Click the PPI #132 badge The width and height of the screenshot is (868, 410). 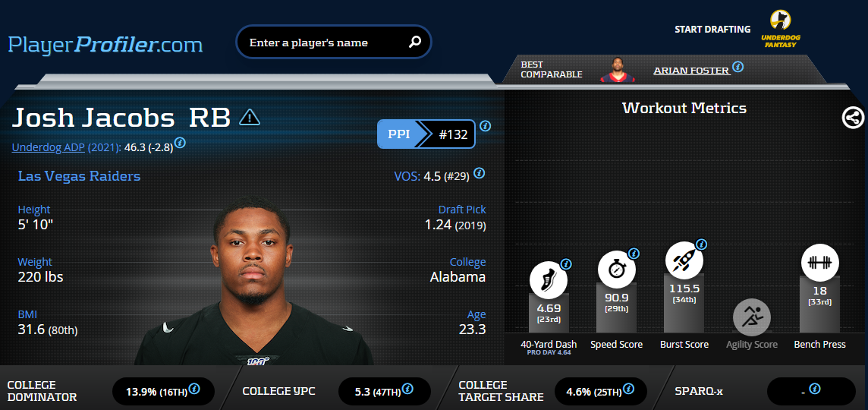tap(426, 134)
